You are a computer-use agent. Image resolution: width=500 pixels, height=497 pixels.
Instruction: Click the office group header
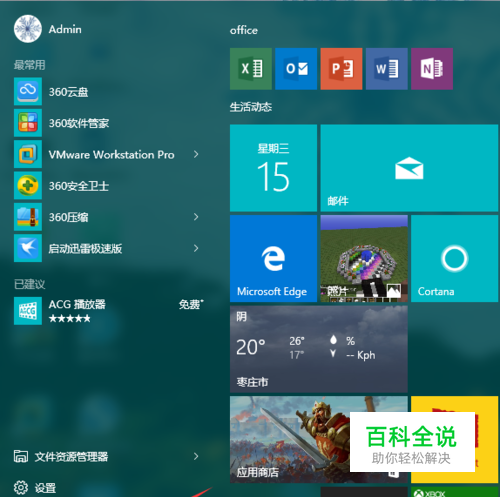tap(244, 30)
